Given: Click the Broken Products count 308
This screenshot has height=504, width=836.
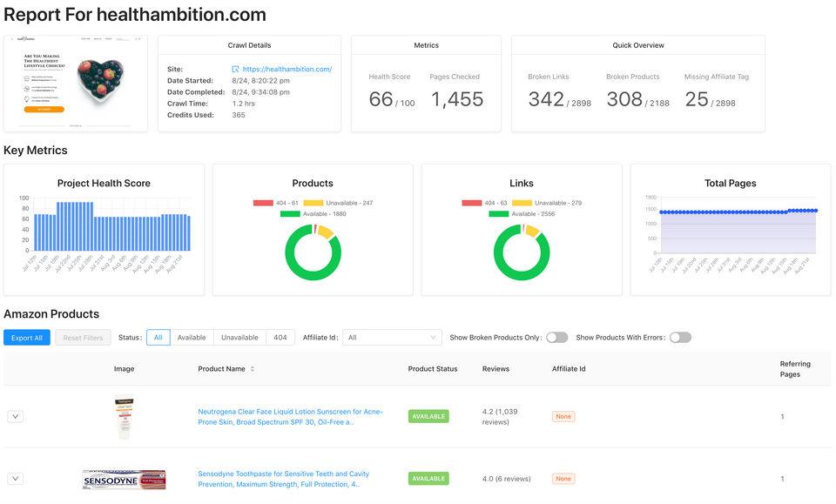Looking at the screenshot, I should click(624, 99).
